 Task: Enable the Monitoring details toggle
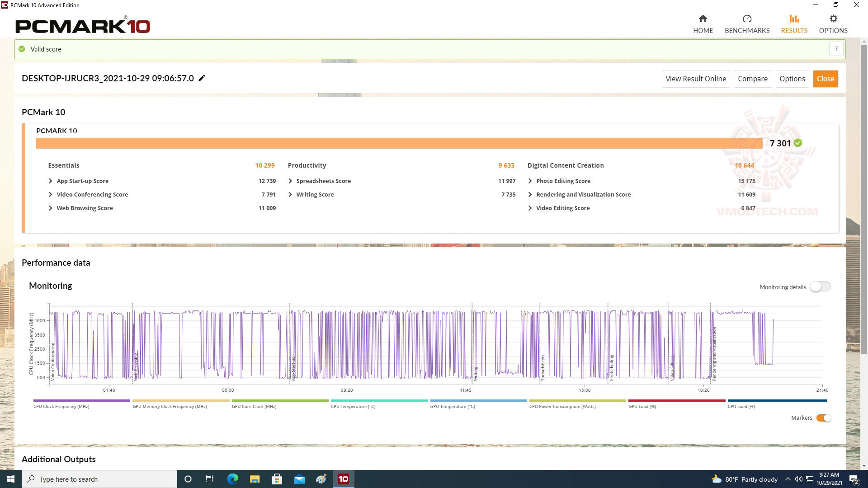coord(820,287)
